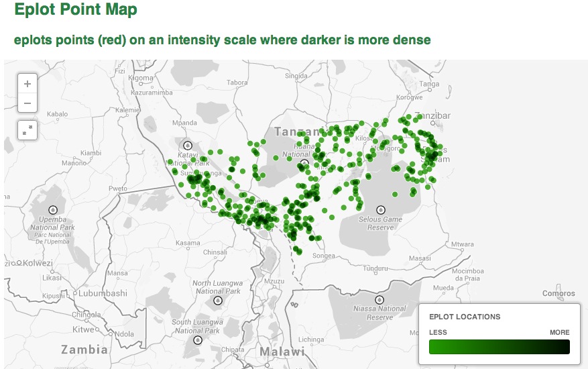
Task: Click the Kigoma city marker circle
Action: click(141, 83)
